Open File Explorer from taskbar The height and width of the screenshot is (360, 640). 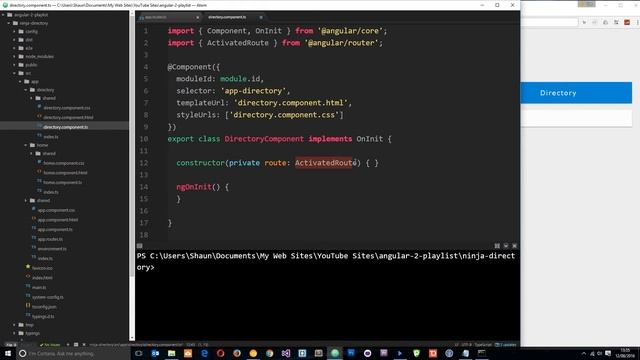point(171,353)
